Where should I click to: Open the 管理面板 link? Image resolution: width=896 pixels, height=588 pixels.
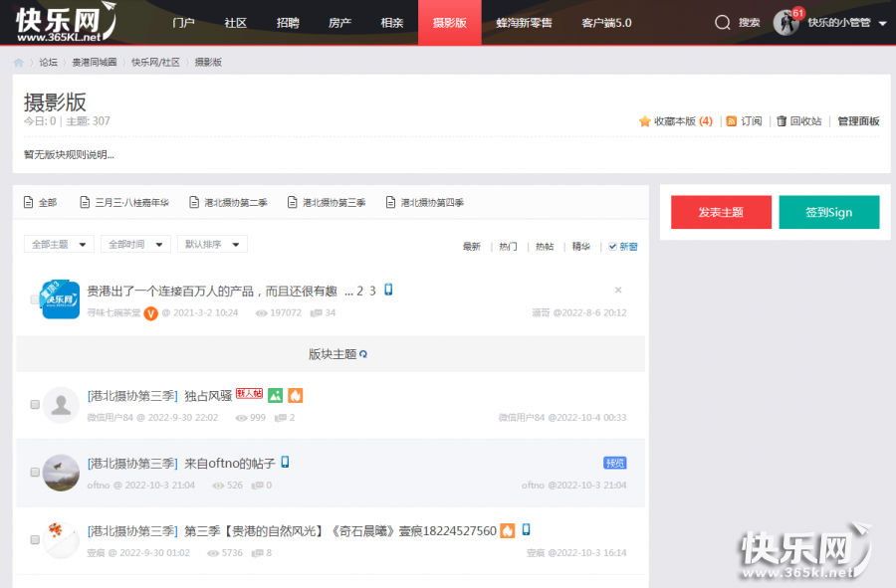(x=858, y=121)
